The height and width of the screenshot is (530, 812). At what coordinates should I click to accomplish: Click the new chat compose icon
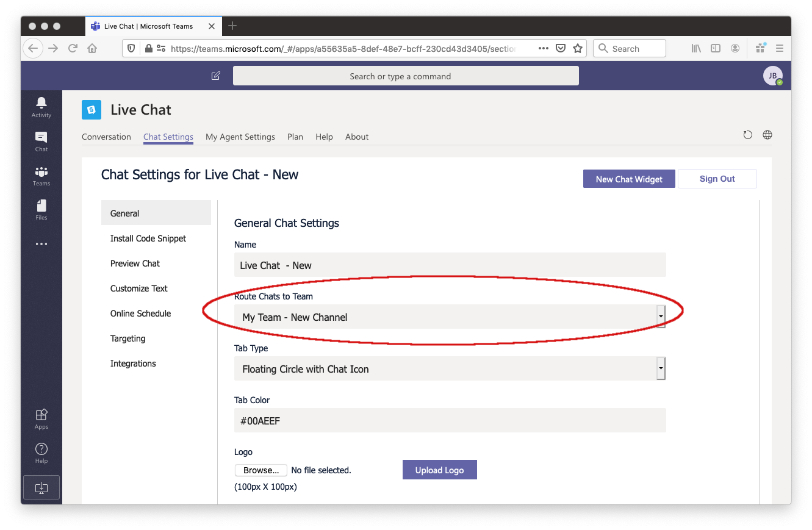[215, 76]
